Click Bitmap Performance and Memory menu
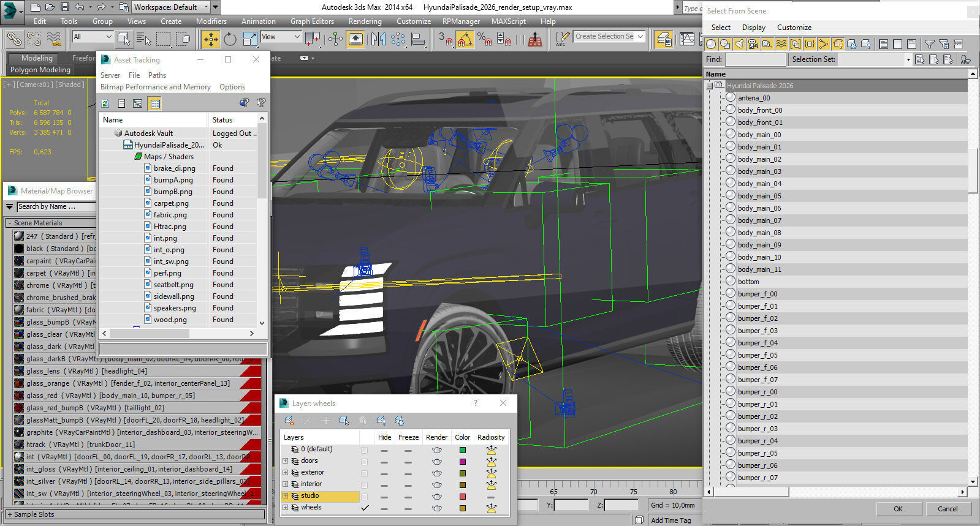Viewport: 980px width, 526px height. tap(155, 87)
